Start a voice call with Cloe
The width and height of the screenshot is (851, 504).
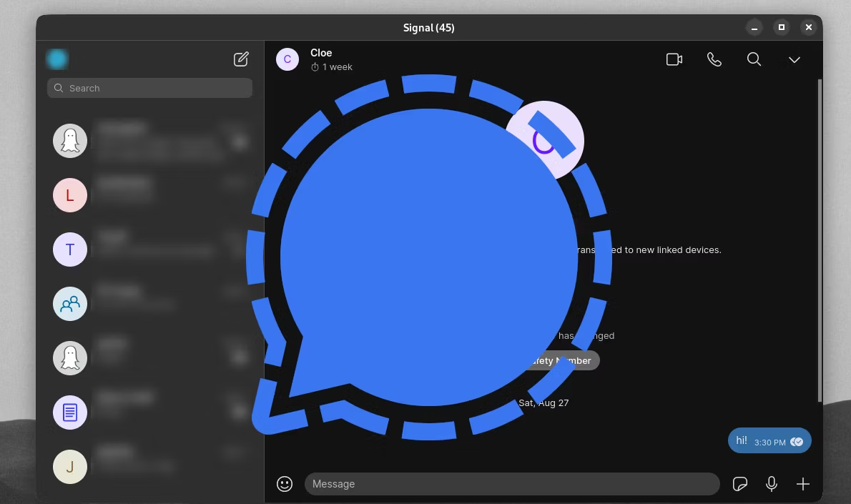714,59
